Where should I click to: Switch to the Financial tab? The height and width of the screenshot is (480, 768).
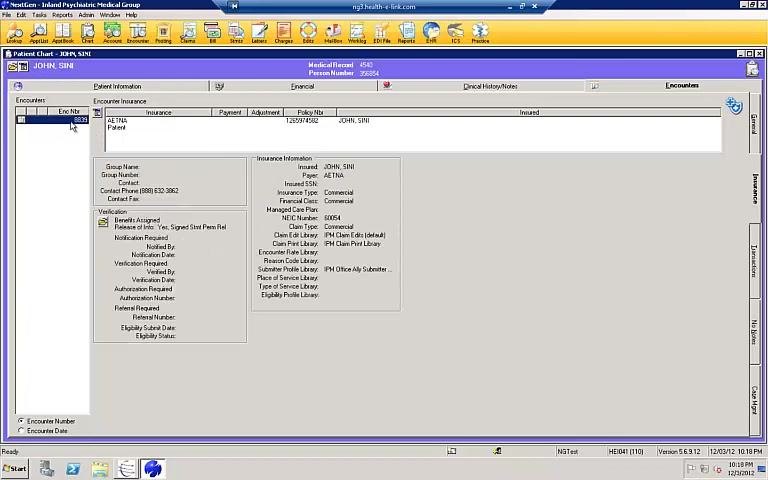(x=302, y=86)
